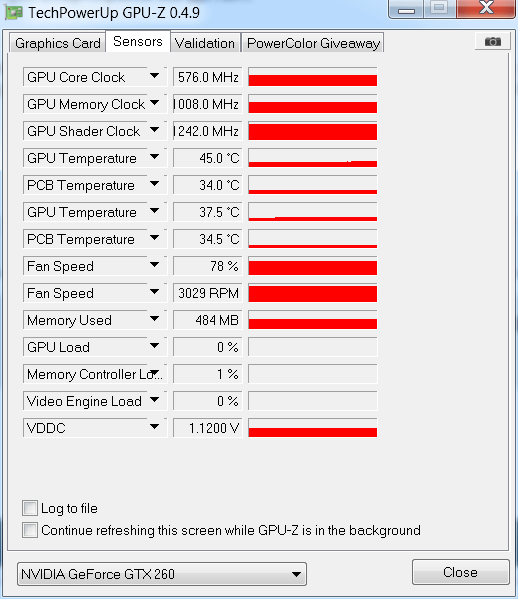Expand the Memory Used sensor options
Screen dimensions: 518x599
[x=155, y=319]
